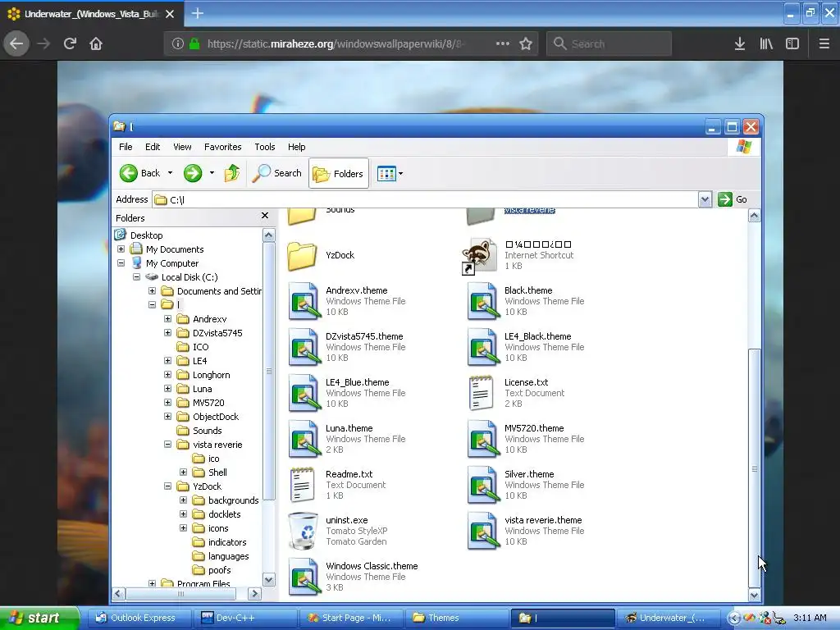Screen dimensions: 840x630
Task: Close the Folders side pane
Action: point(265,216)
